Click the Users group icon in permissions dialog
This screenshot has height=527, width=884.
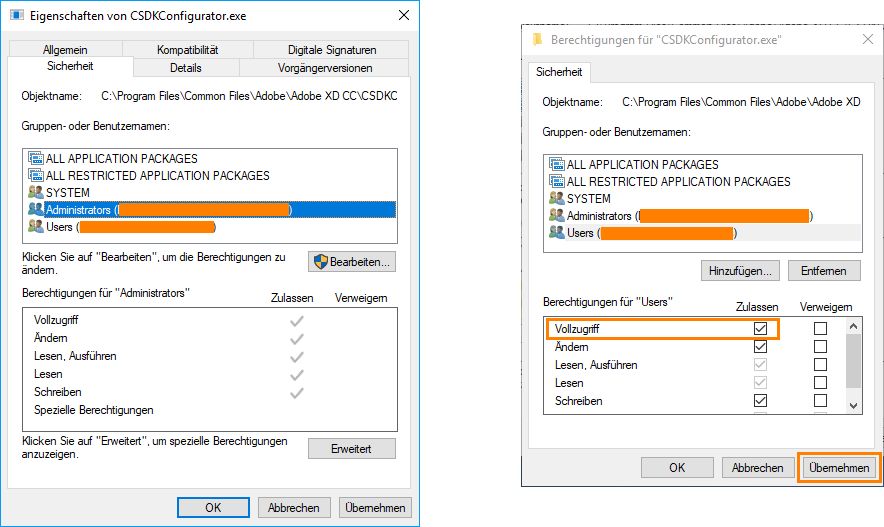pos(557,233)
